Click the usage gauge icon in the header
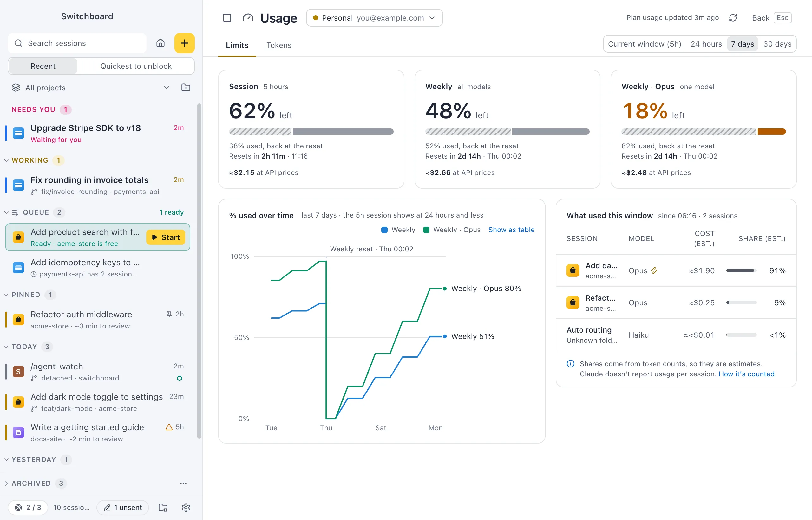This screenshot has width=812, height=520. (x=248, y=18)
